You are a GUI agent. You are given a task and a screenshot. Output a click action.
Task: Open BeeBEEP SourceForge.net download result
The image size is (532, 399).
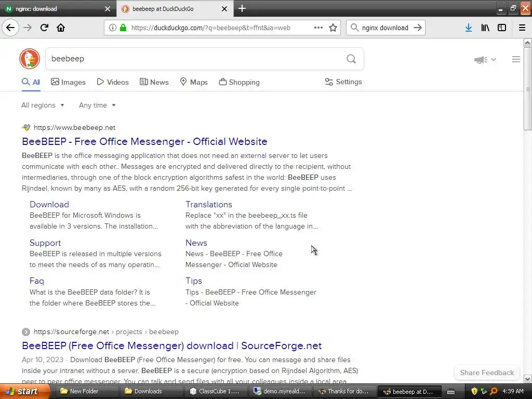pos(171,345)
